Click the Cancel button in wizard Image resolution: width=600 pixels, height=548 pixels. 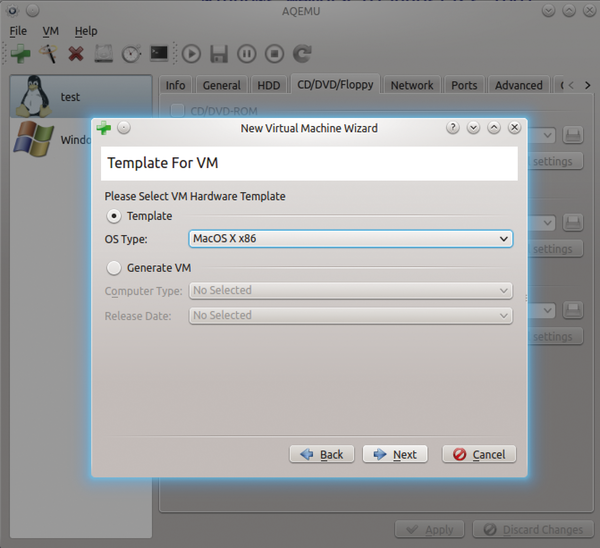479,454
